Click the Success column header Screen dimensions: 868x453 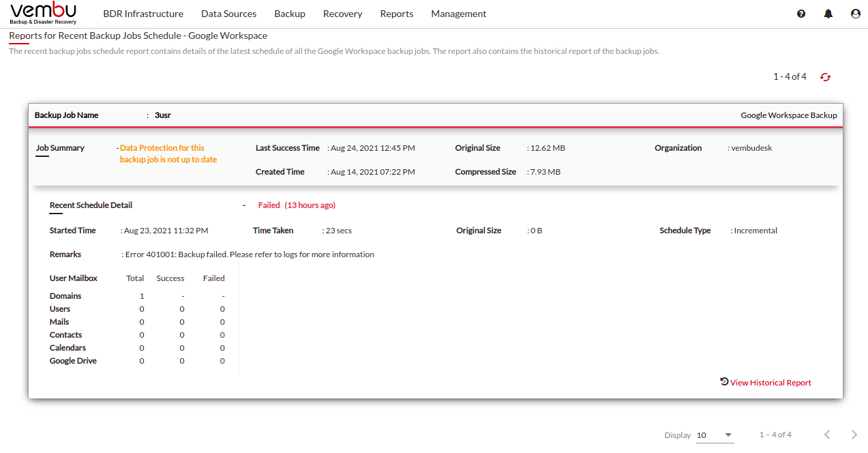tap(170, 278)
